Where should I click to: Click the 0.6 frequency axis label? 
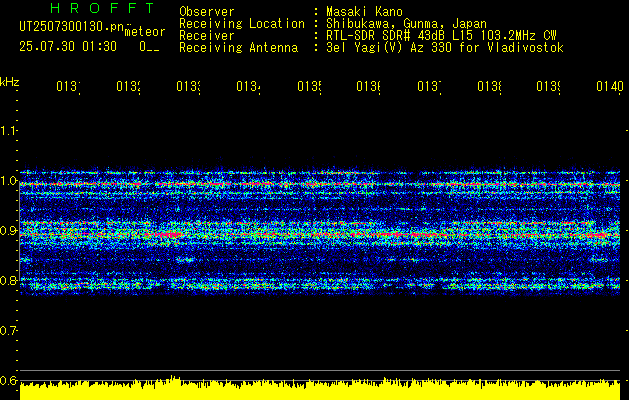tap(9, 380)
